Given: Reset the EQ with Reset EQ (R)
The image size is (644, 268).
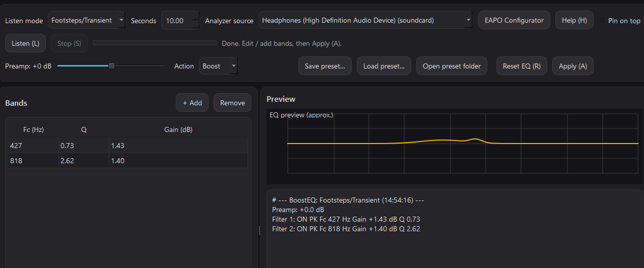Looking at the screenshot, I should coord(522,66).
